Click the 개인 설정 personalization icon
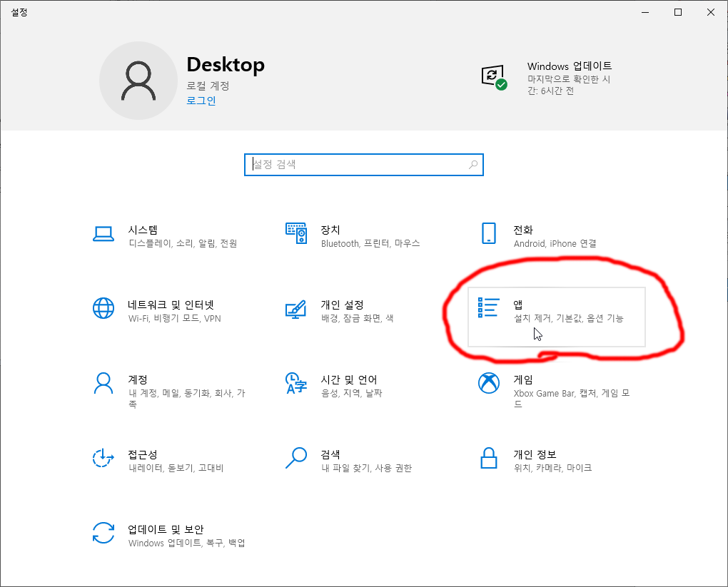 (295, 308)
